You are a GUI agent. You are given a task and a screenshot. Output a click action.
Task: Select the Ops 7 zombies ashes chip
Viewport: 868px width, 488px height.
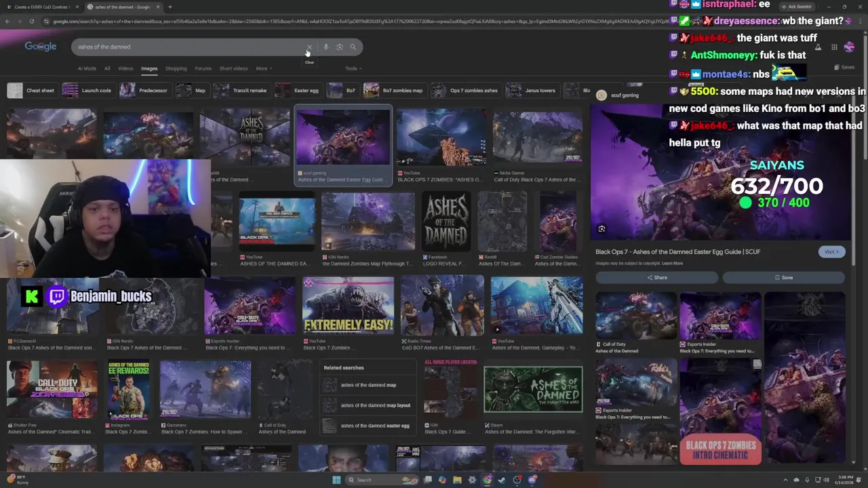[465, 90]
